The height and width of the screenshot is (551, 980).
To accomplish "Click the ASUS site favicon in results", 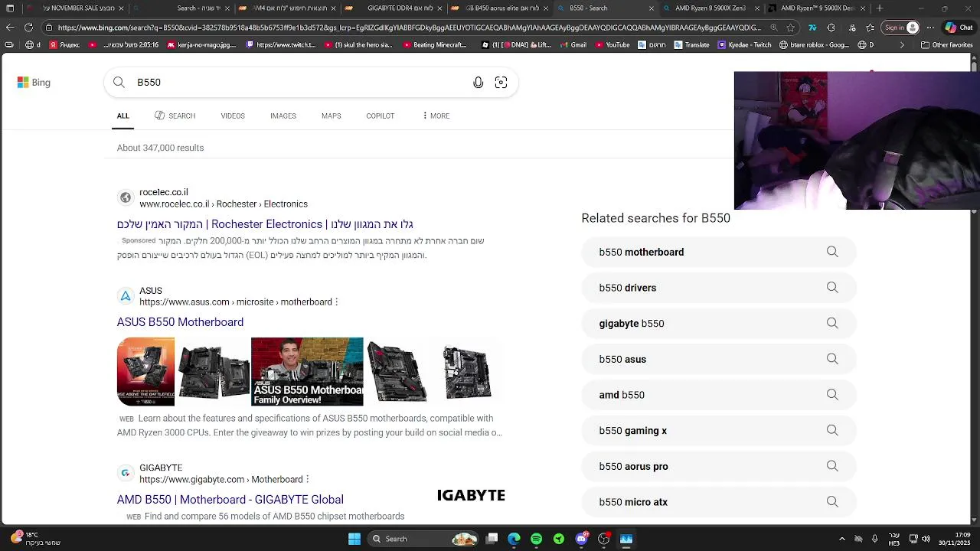I will [126, 296].
